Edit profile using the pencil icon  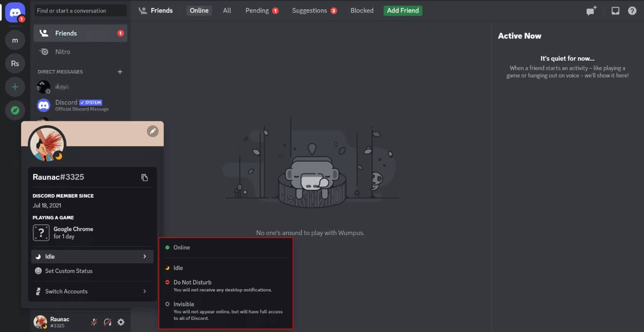(x=153, y=131)
